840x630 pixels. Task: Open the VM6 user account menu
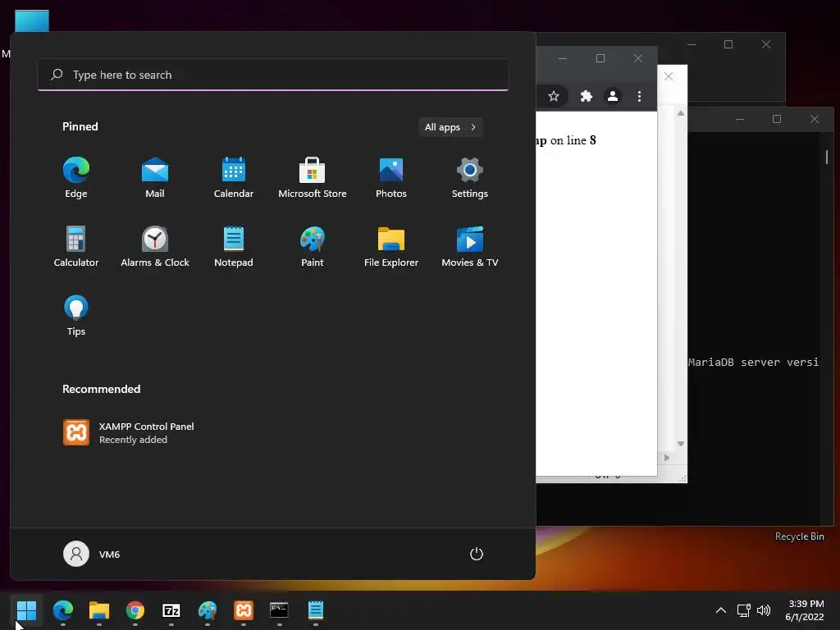point(92,554)
